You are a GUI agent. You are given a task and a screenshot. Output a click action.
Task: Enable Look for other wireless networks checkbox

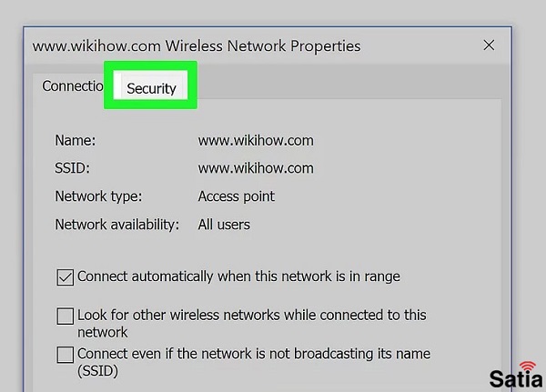pyautogui.click(x=66, y=316)
